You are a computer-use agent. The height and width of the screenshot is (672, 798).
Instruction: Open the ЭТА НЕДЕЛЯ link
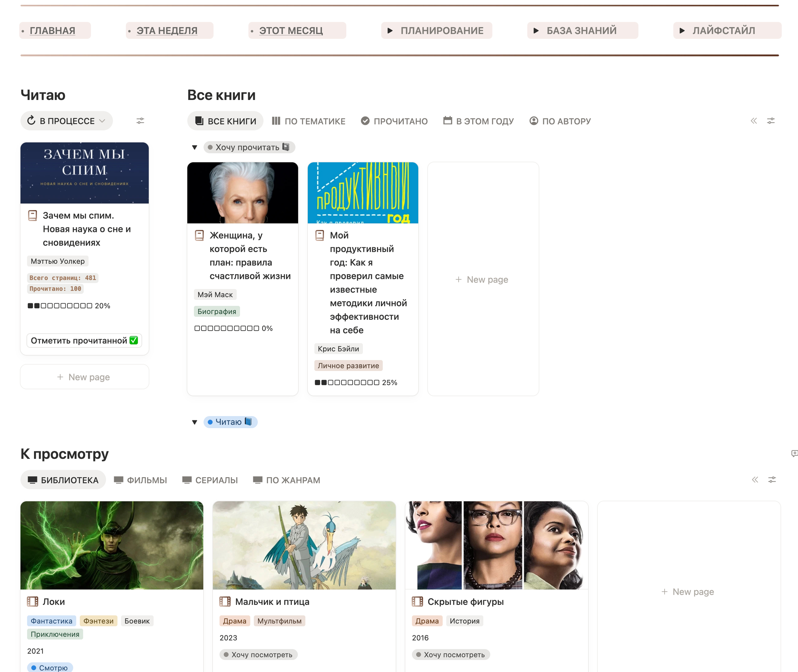pos(167,30)
